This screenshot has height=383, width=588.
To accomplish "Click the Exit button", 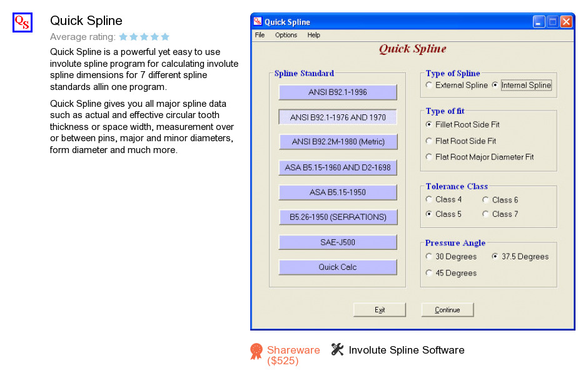I will pos(380,310).
